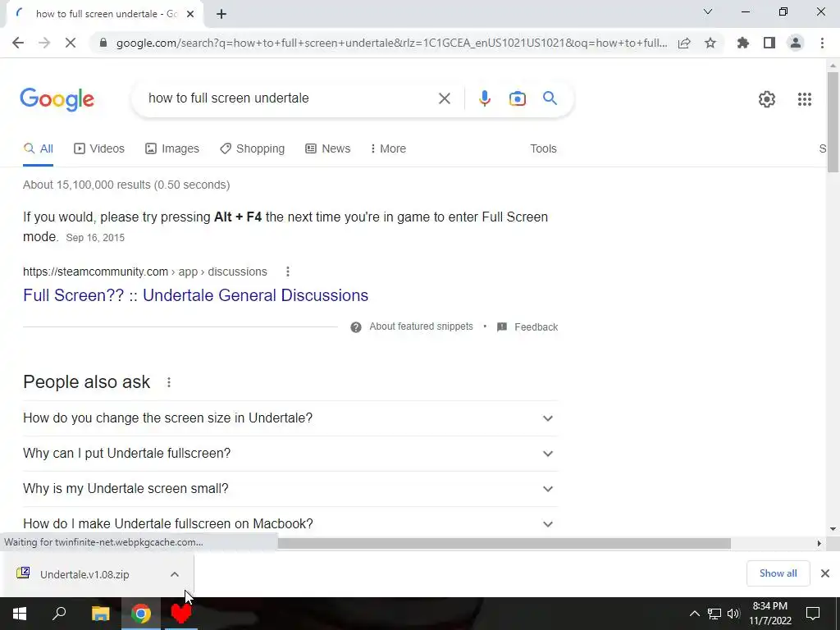
Task: Click in the Google search input field
Action: 290,98
